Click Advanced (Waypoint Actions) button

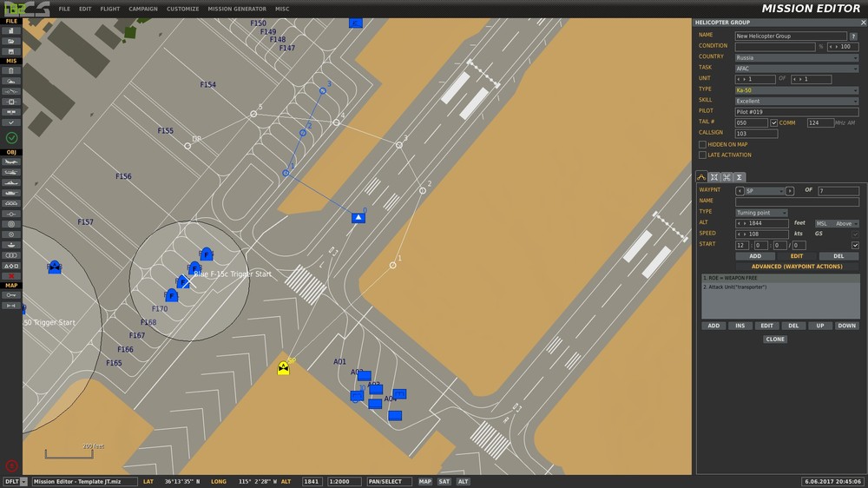797,267
